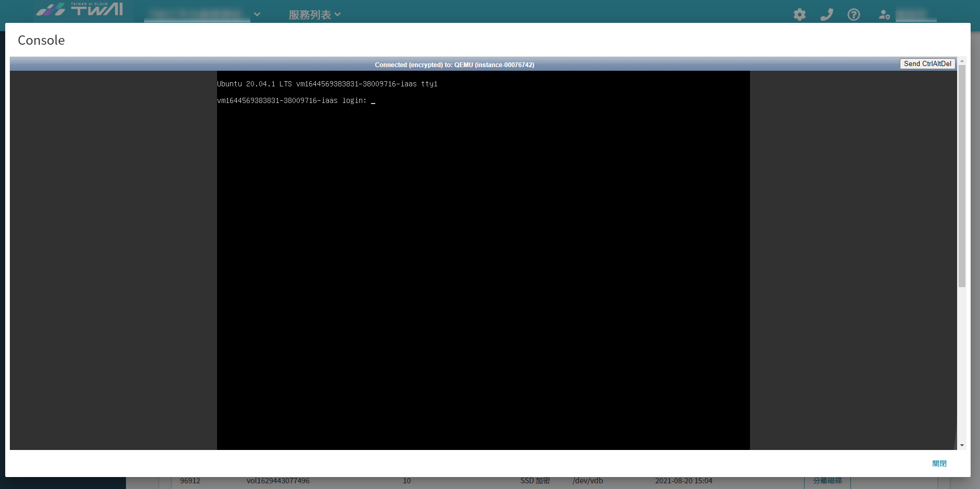980x489 pixels.
Task: Open the 服務列表 services dropdown
Action: pyautogui.click(x=315, y=15)
